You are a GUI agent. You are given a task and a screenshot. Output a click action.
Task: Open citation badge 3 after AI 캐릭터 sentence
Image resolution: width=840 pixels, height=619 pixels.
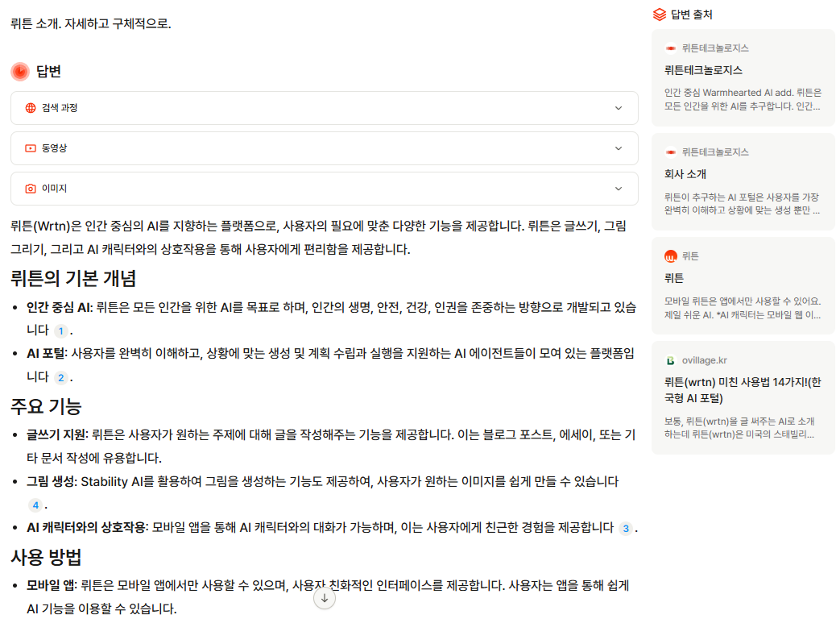tap(626, 529)
